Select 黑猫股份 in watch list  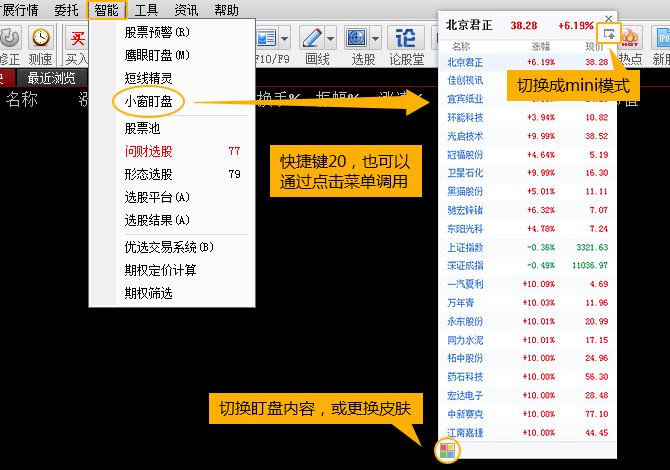(527, 191)
